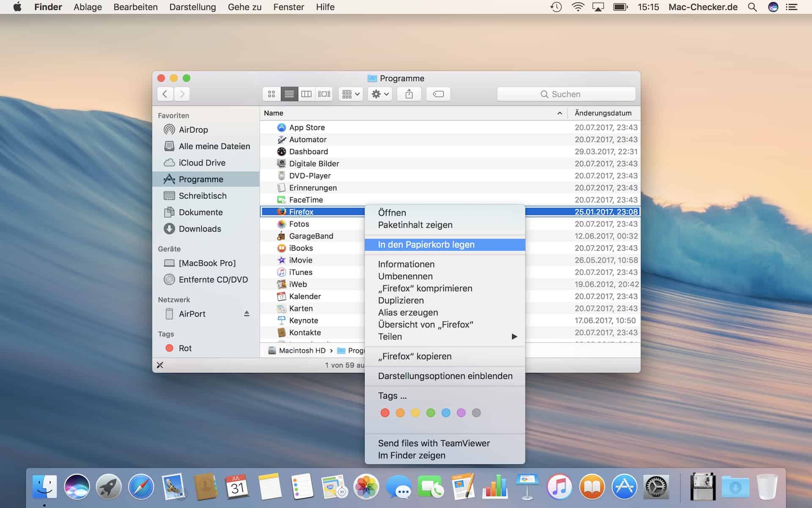Choose Paketinhalt zeigen
Image resolution: width=812 pixels, height=508 pixels.
(x=445, y=225)
